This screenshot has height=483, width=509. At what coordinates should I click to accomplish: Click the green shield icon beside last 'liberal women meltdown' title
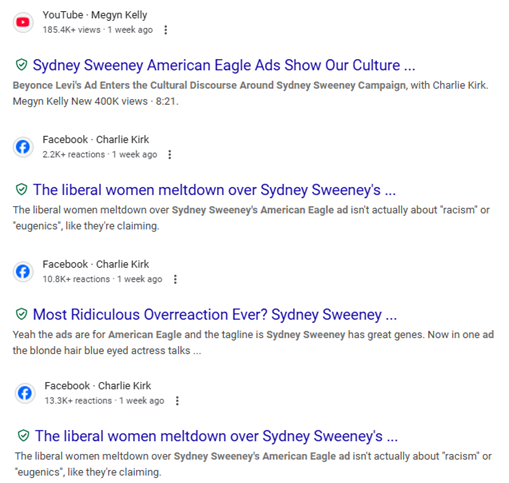pos(24,435)
